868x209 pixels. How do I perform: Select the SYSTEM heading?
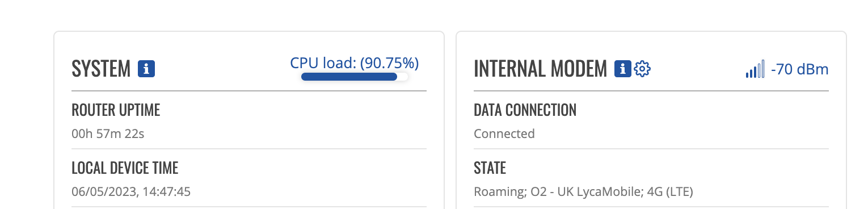click(101, 69)
